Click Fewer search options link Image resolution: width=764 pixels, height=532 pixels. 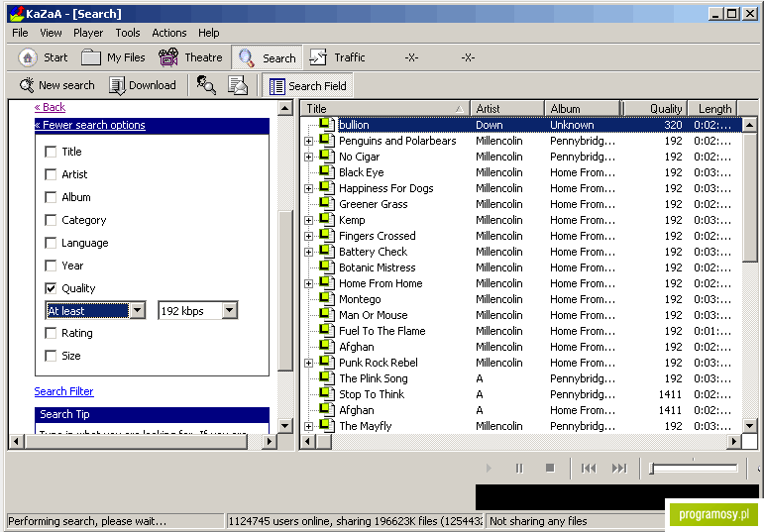point(90,125)
